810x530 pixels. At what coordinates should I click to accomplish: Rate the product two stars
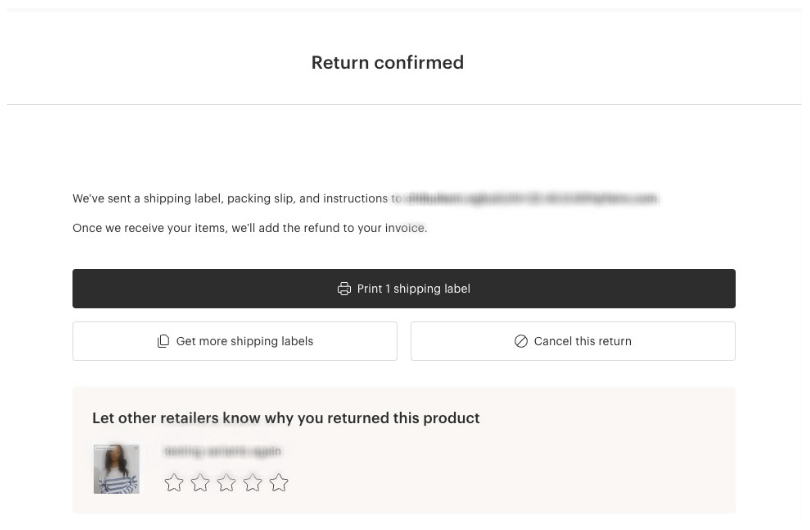tap(200, 483)
